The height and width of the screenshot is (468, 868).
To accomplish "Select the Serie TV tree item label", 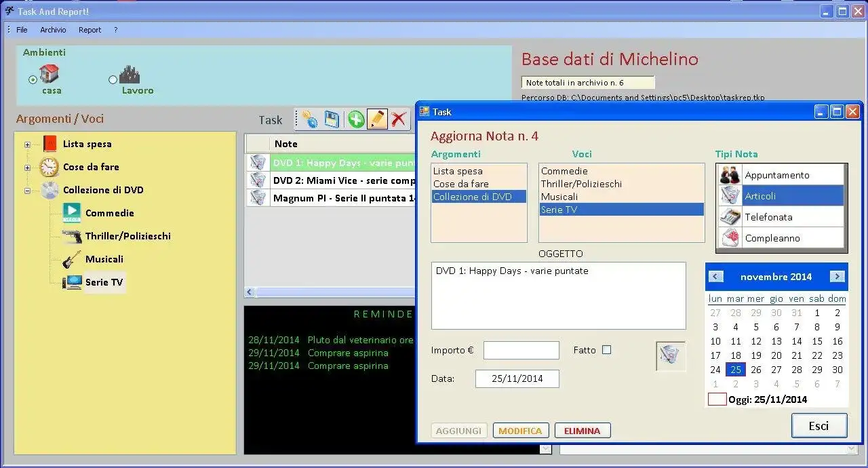I will click(x=104, y=282).
